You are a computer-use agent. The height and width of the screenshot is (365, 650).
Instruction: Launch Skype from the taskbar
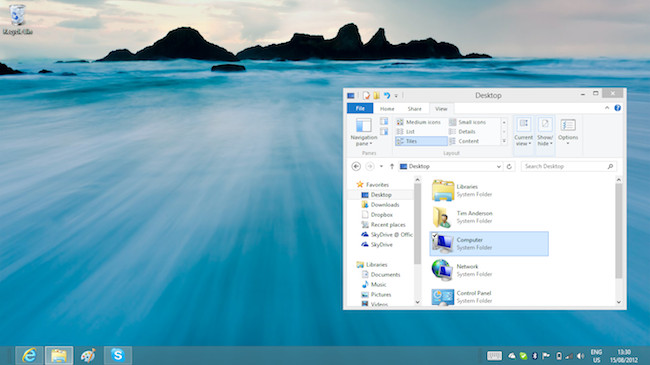click(118, 355)
